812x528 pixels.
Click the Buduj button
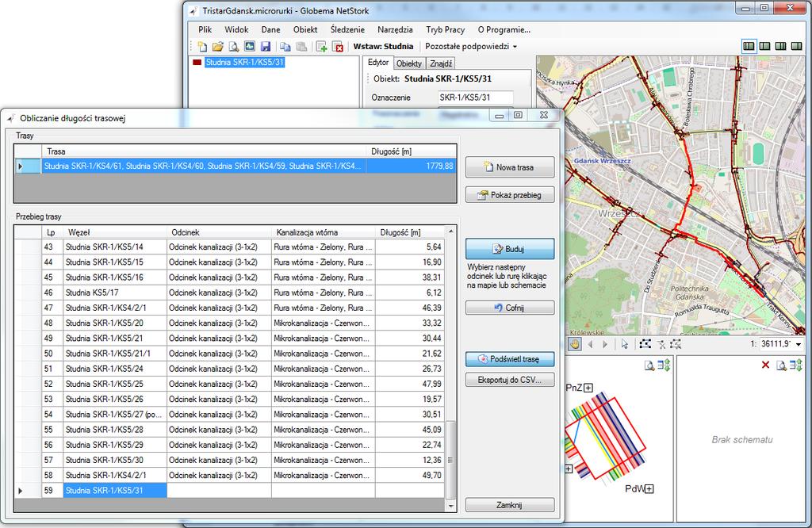point(510,249)
